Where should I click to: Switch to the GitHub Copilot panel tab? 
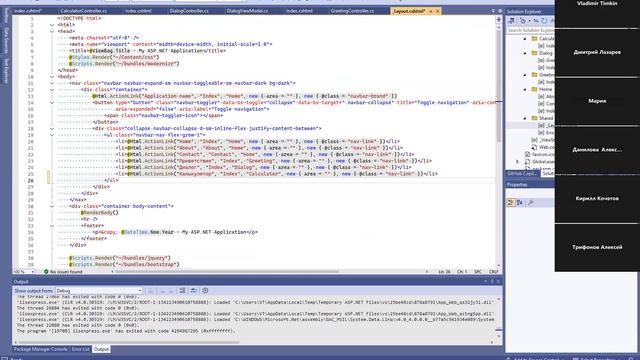pyautogui.click(x=522, y=173)
